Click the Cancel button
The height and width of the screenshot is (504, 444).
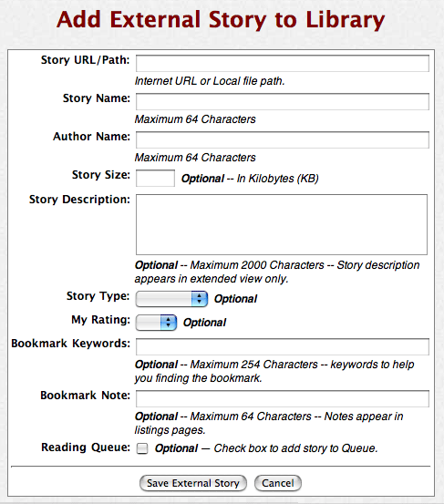(x=278, y=483)
